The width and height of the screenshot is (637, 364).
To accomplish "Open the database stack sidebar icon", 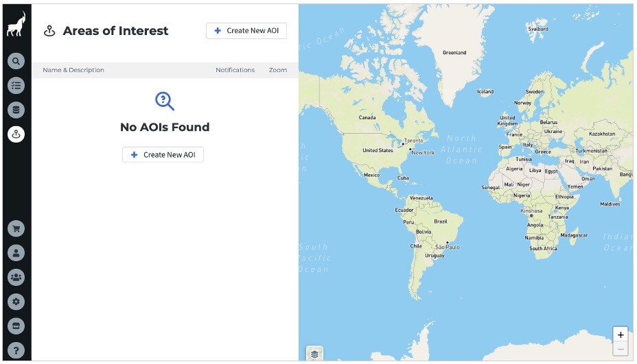I will pyautogui.click(x=16, y=110).
